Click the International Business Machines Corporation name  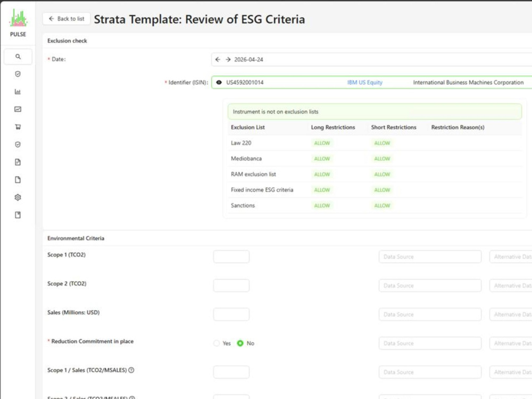468,82
